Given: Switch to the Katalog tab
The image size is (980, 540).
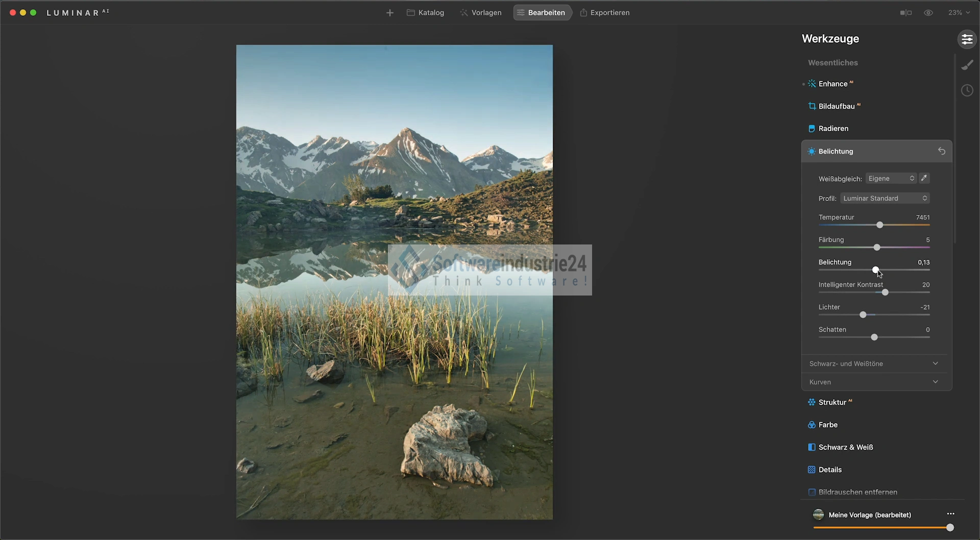Looking at the screenshot, I should point(425,13).
